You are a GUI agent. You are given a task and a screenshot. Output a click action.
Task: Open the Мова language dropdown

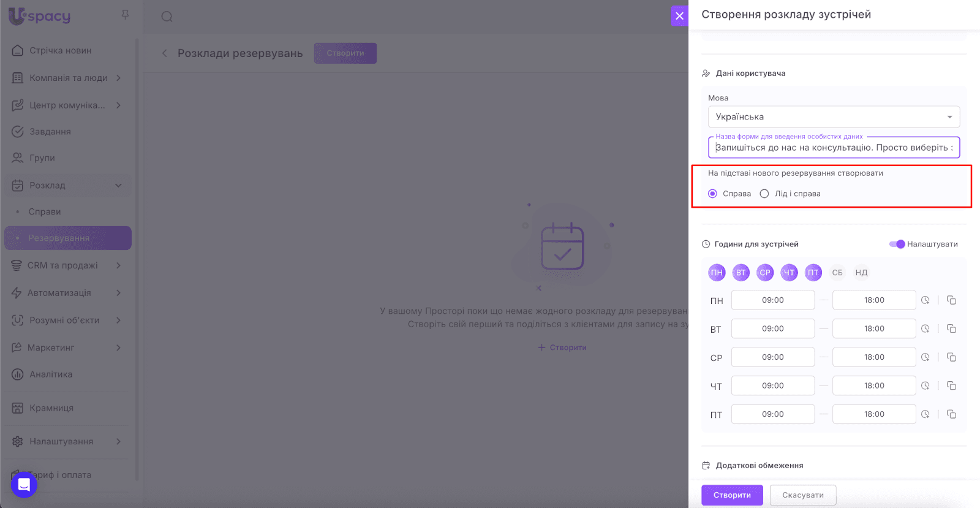coord(833,117)
